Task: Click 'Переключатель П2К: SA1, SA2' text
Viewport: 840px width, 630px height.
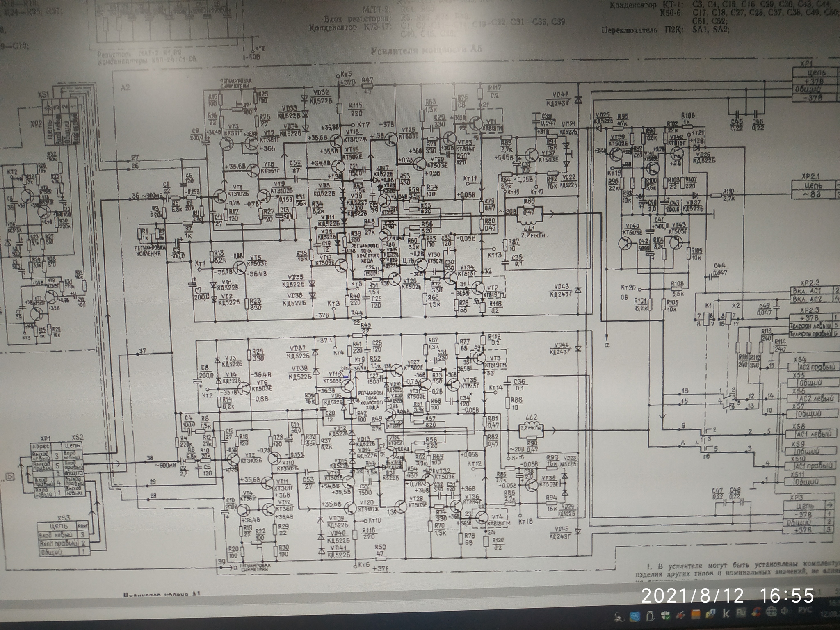Action: tap(665, 30)
